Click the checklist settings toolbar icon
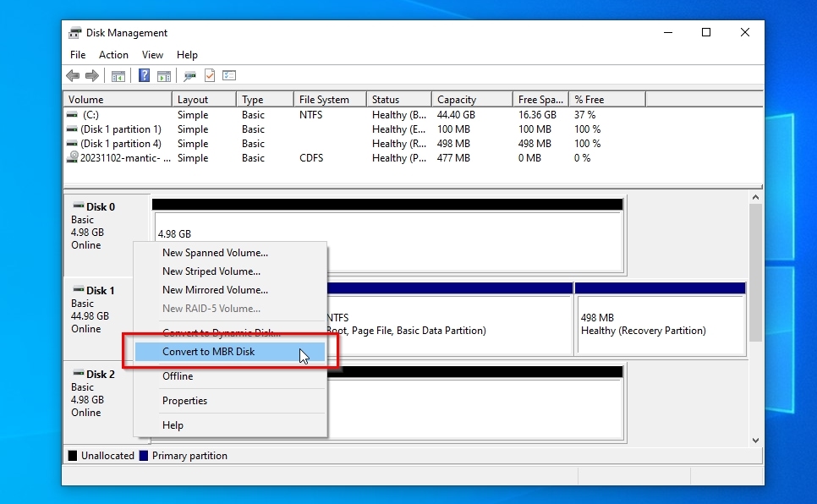817x504 pixels. (x=229, y=76)
